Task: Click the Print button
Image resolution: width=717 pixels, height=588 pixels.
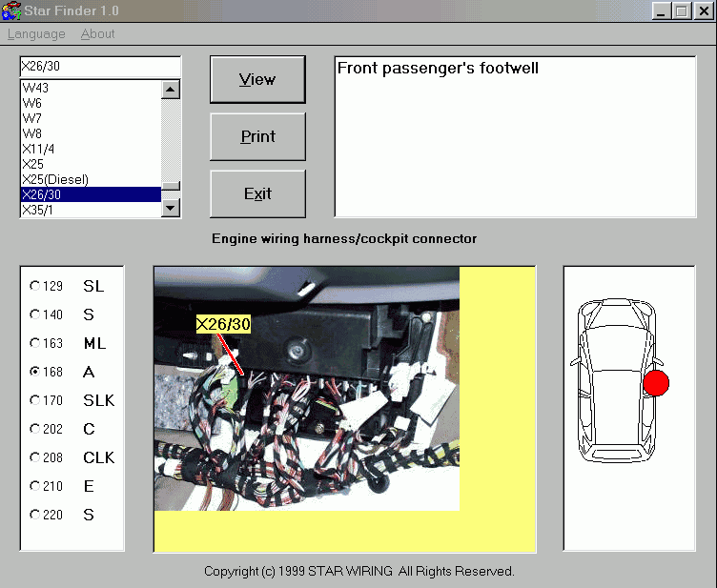Action: coord(257,136)
